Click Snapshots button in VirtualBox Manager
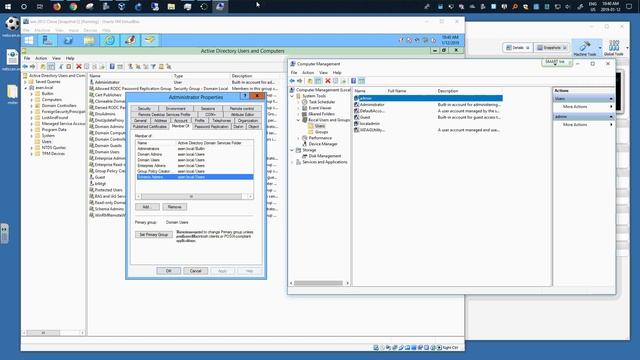This screenshot has width=640, height=360. (x=552, y=48)
